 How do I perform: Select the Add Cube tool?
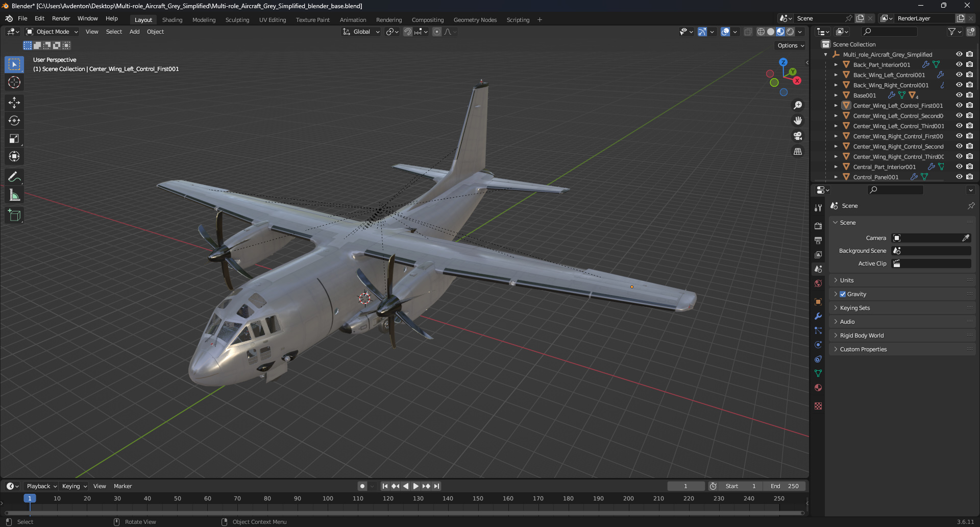point(14,215)
